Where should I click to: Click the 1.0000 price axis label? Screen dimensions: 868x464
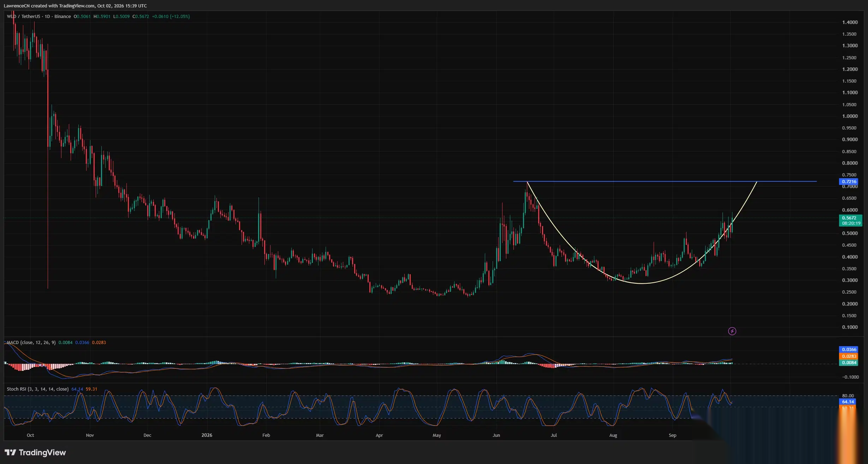(850, 116)
